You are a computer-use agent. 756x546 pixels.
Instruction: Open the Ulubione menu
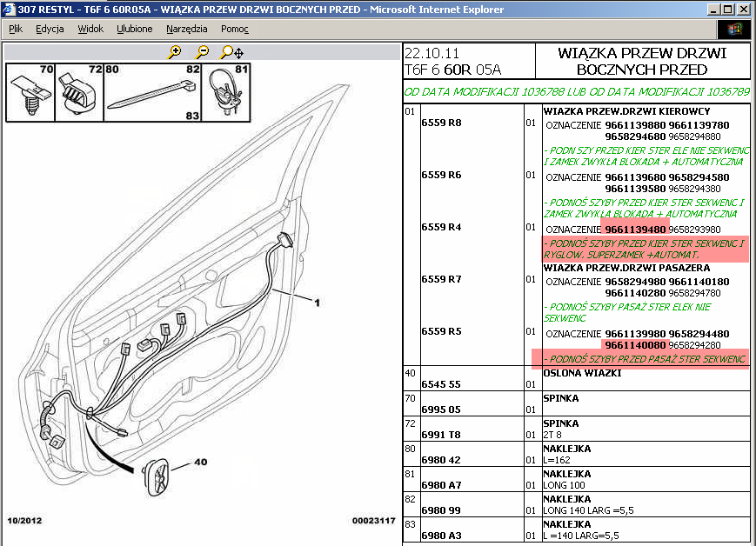coord(135,29)
